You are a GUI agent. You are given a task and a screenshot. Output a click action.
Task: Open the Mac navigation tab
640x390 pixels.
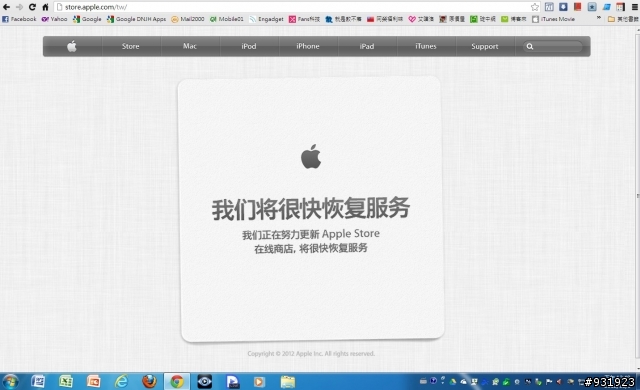(x=190, y=46)
